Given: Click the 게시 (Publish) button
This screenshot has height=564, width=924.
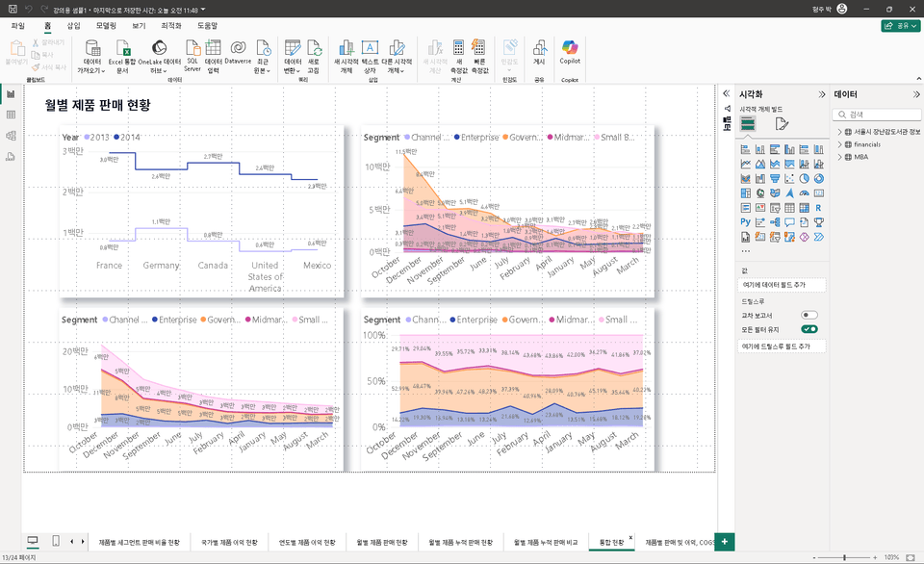Looking at the screenshot, I should (539, 53).
